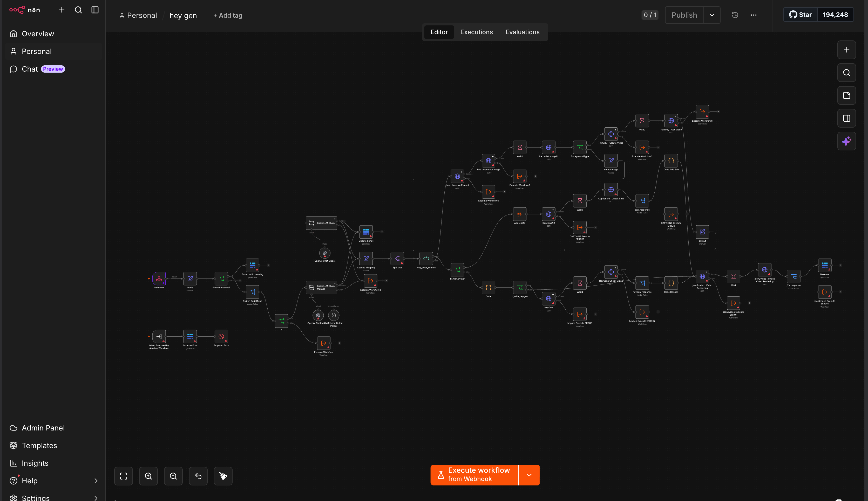Click the Publish button
The height and width of the screenshot is (501, 868).
pos(684,15)
